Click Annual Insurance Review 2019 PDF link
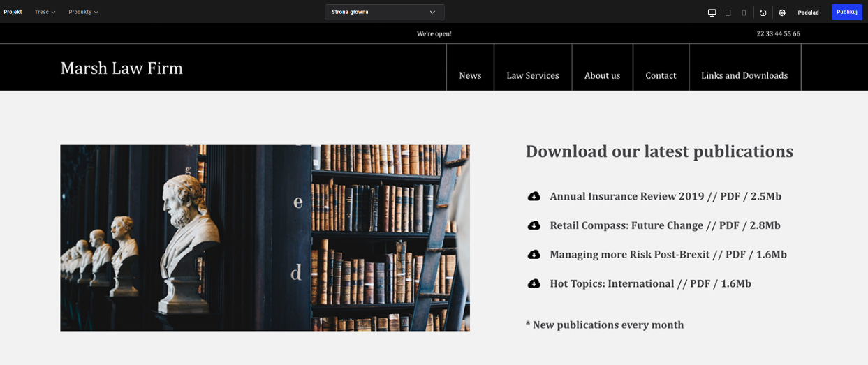Image resolution: width=868 pixels, height=365 pixels. [665, 196]
